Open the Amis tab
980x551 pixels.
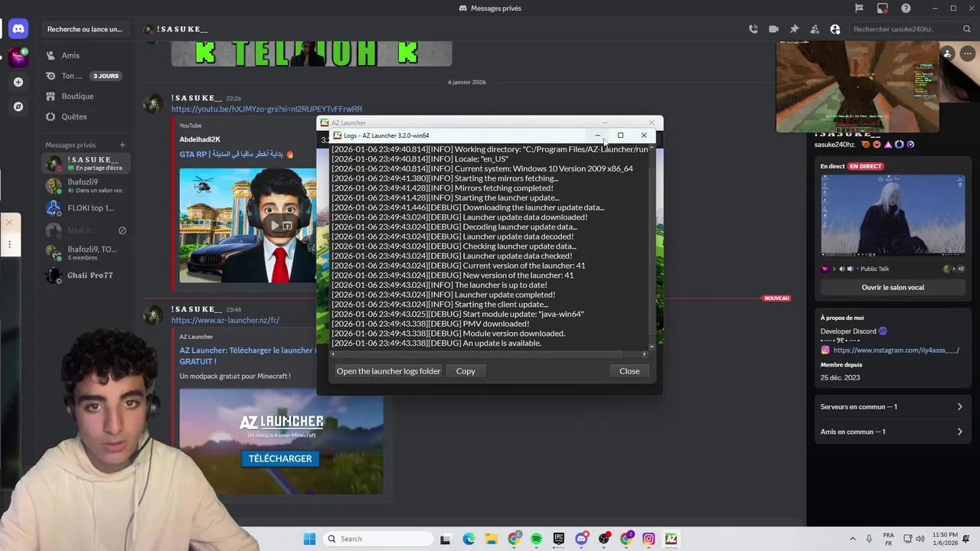tap(84, 55)
